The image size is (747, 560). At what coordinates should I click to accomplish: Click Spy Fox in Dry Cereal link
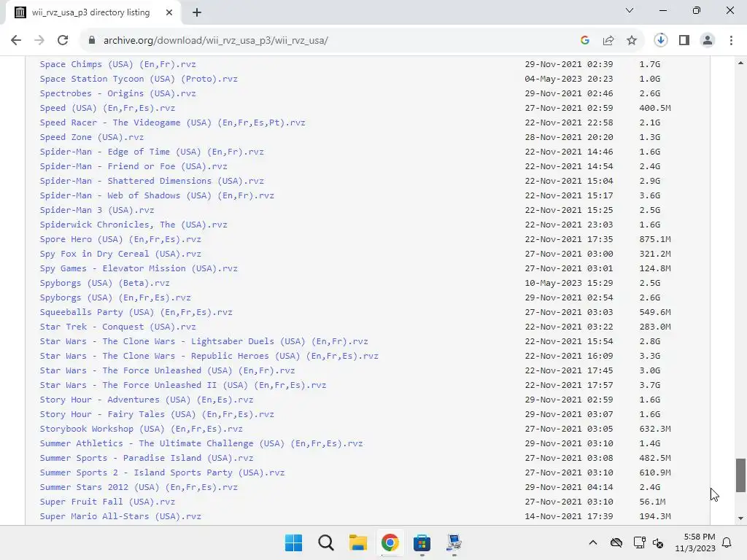coord(120,253)
